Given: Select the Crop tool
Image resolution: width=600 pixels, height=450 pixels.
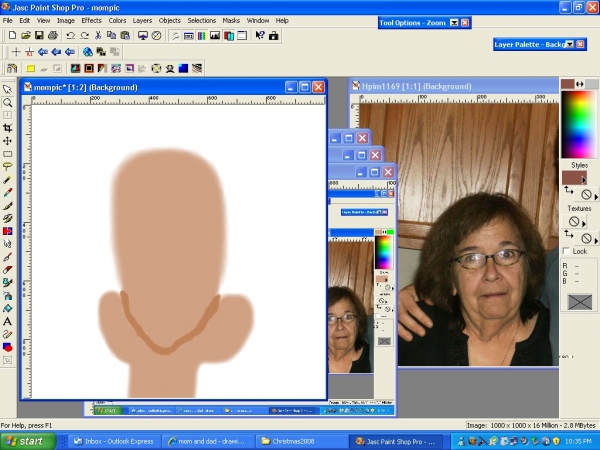Looking at the screenshot, I should (7, 128).
